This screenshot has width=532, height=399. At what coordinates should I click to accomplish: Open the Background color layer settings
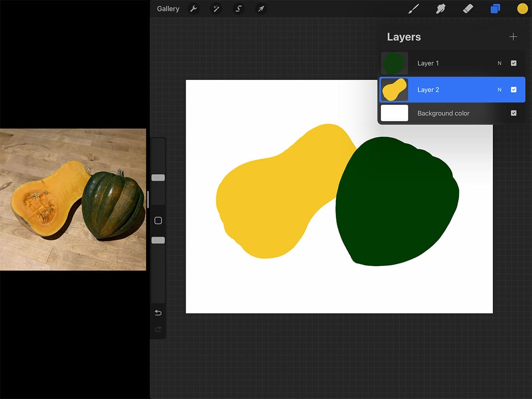pos(443,113)
